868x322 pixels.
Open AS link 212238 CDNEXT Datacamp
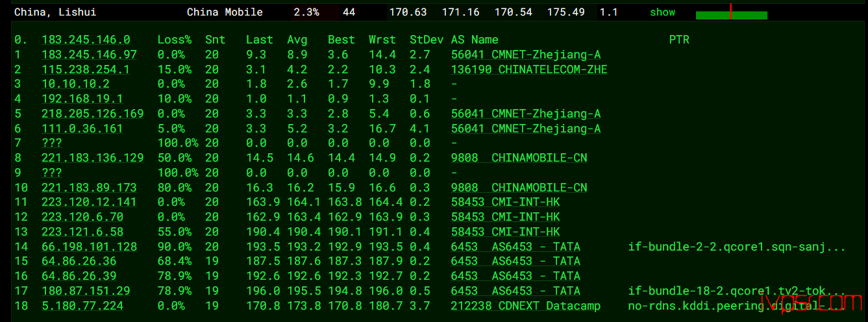[x=526, y=306]
